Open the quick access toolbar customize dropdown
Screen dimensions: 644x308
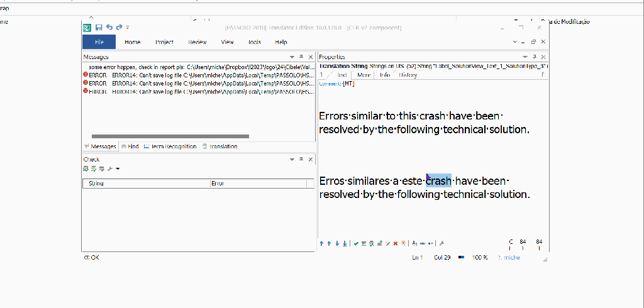point(128,28)
